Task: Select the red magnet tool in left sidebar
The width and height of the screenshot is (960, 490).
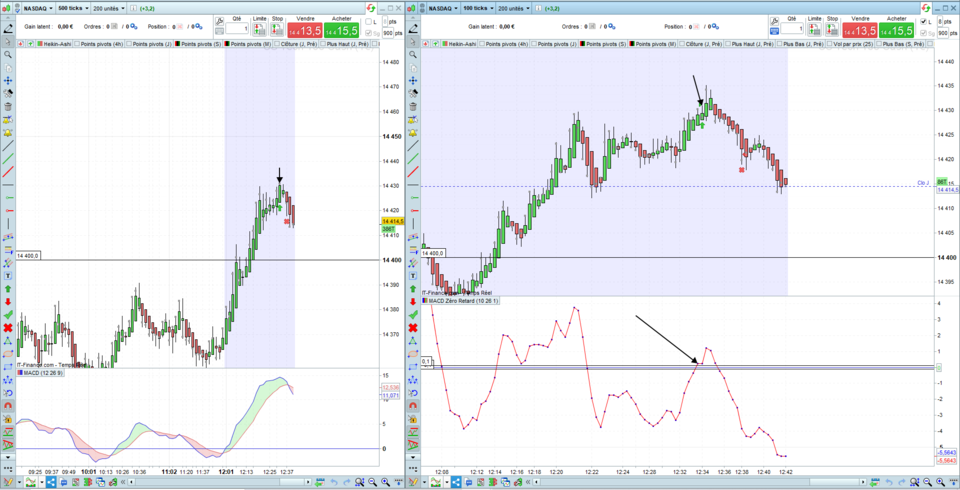Action: pyautogui.click(x=8, y=406)
